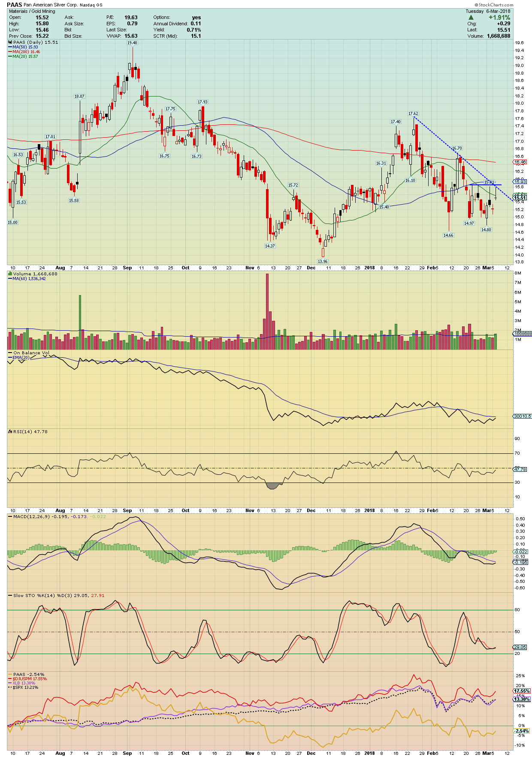This screenshot has height=757, width=532.
Task: Click the P/E 19.63 value in header
Action: click(x=131, y=18)
